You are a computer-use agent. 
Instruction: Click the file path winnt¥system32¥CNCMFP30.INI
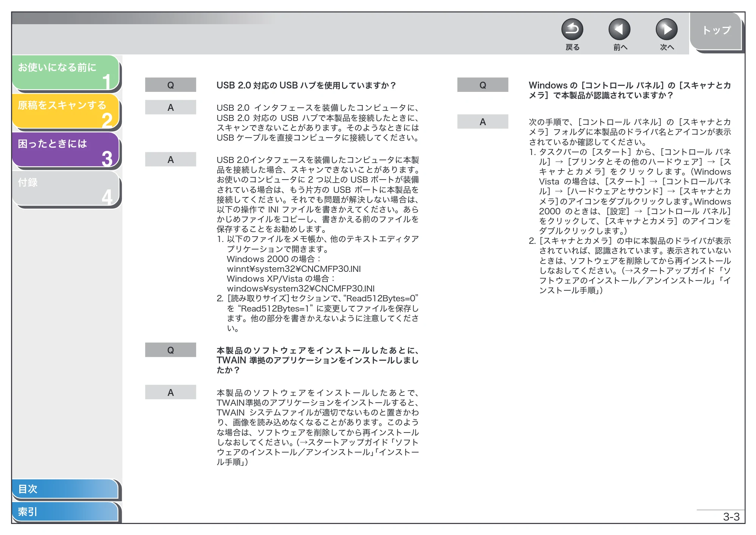click(x=294, y=269)
